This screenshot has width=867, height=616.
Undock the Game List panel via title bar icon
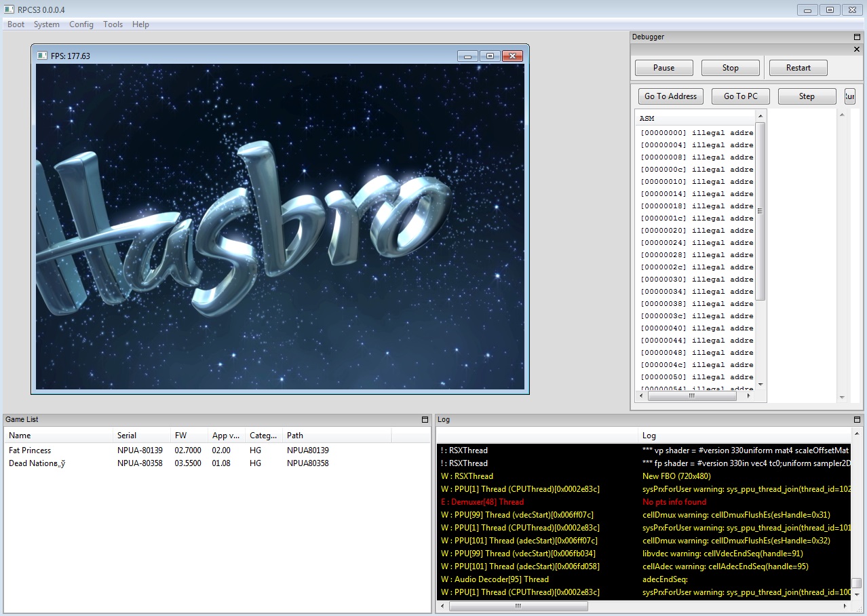coord(425,420)
